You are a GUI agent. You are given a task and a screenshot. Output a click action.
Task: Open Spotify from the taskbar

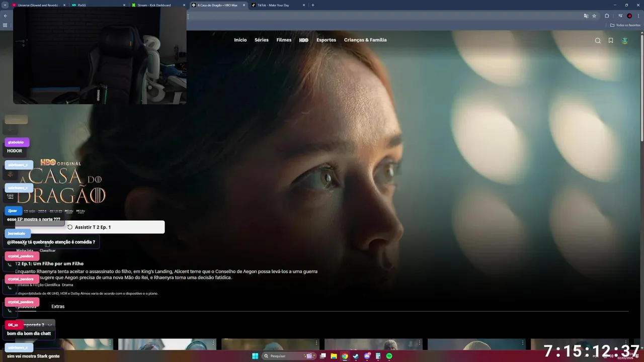pos(389,356)
